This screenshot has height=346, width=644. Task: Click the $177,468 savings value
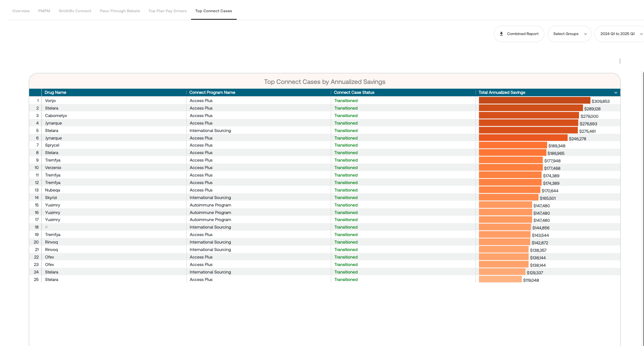pyautogui.click(x=552, y=169)
